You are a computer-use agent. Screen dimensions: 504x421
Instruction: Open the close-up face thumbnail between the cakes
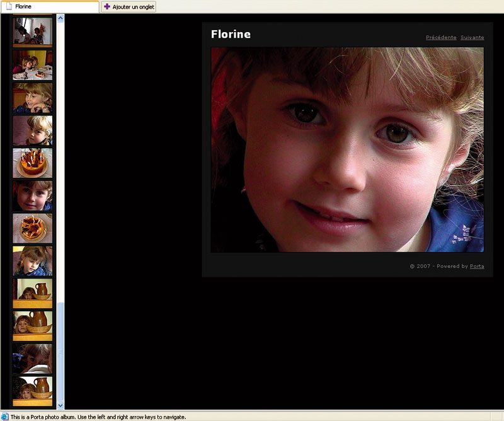click(33, 195)
